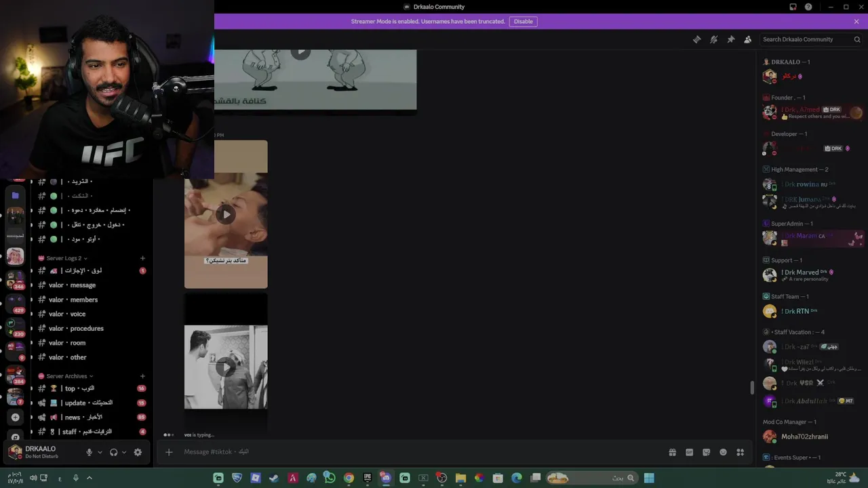Toggle the member list icon
Viewport: 868px width, 488px height.
747,39
